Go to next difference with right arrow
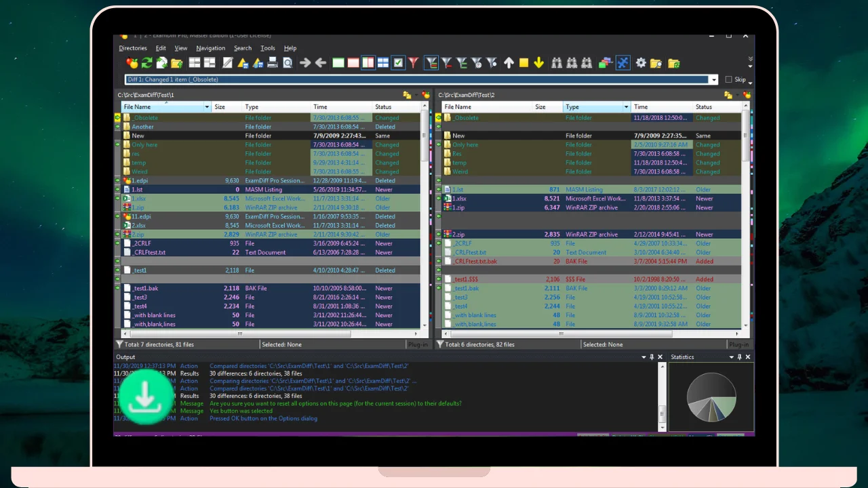Image resolution: width=868 pixels, height=488 pixels. [305, 63]
